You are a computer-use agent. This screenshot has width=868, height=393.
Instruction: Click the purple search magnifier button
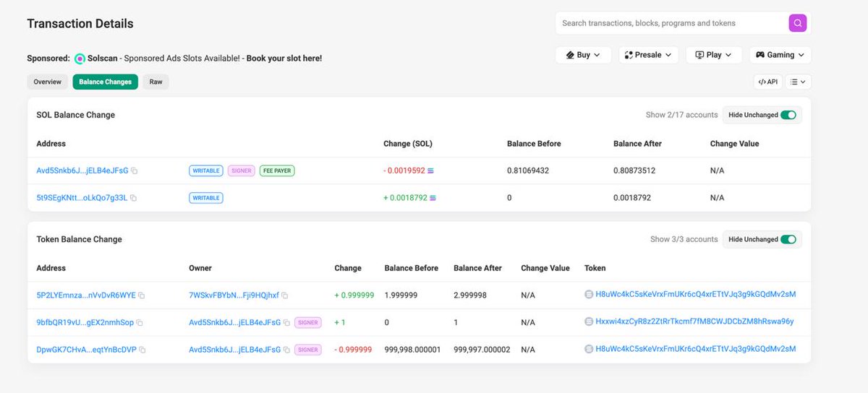797,23
